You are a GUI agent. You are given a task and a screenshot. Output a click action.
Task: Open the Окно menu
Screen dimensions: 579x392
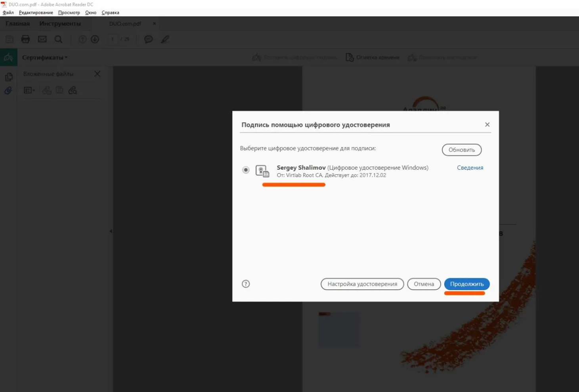(x=91, y=13)
